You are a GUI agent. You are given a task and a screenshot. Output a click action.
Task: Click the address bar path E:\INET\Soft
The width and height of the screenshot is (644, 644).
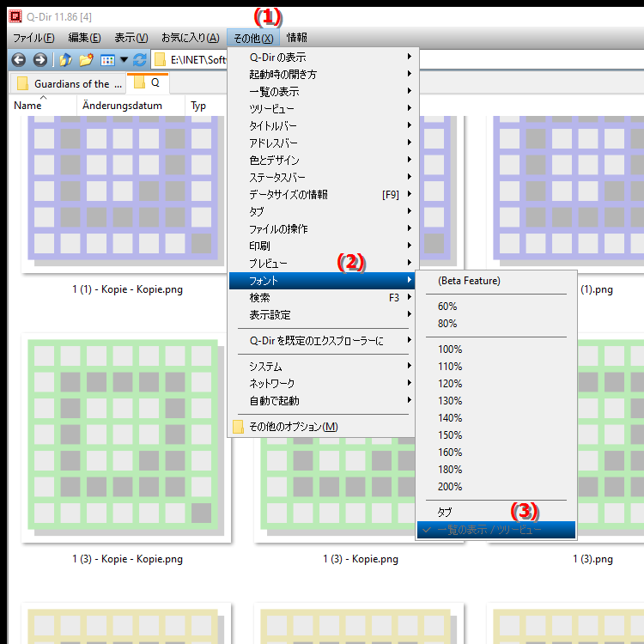[x=198, y=60]
